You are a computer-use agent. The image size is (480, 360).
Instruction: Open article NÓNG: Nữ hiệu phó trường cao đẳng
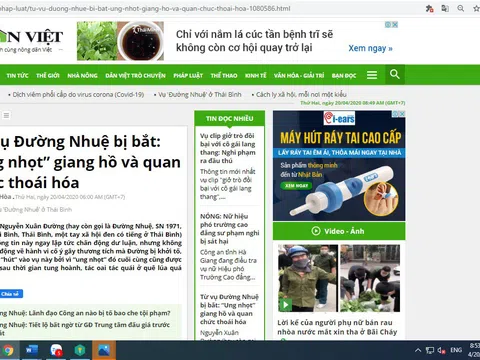tap(229, 229)
